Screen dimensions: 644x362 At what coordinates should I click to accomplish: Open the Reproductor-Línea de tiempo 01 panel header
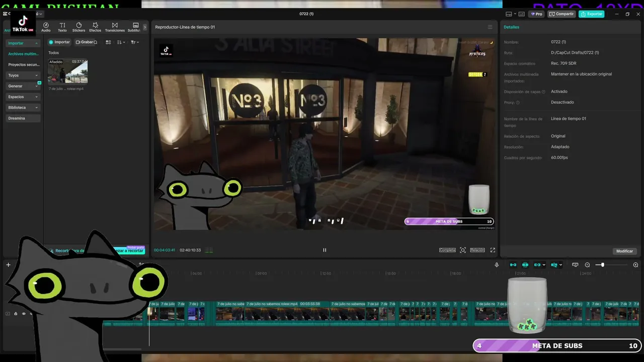[185, 27]
